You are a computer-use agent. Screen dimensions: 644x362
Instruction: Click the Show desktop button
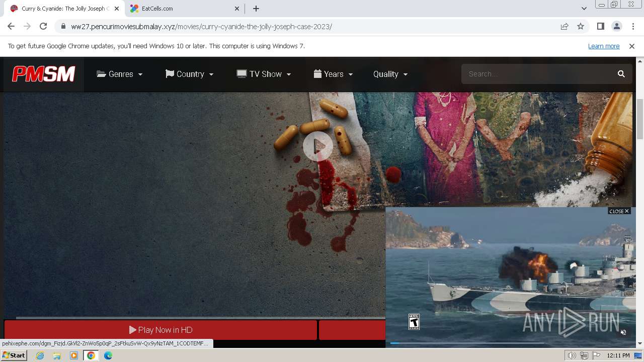pos(639,355)
